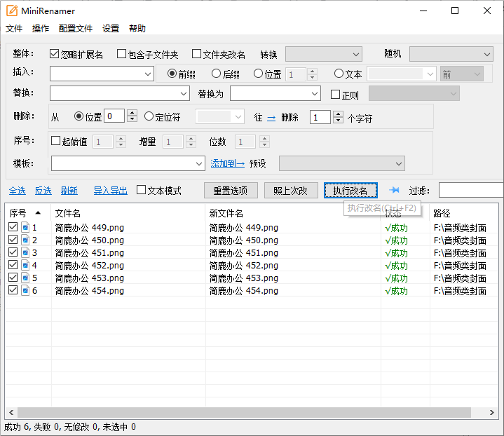Viewport: 504px width, 436px height.
Task: Click the 反选 link
Action: [x=43, y=191]
